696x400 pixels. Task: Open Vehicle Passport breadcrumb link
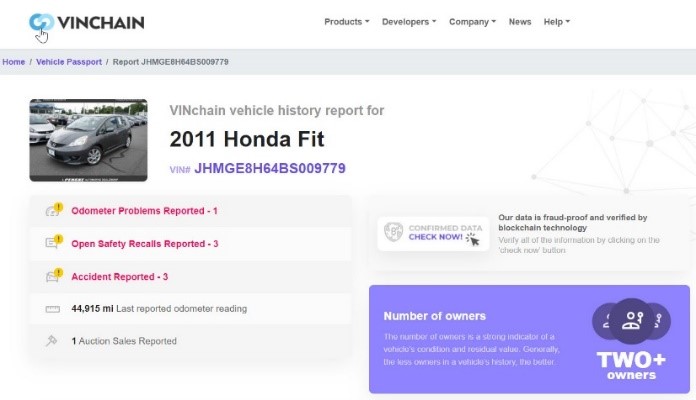[69, 62]
